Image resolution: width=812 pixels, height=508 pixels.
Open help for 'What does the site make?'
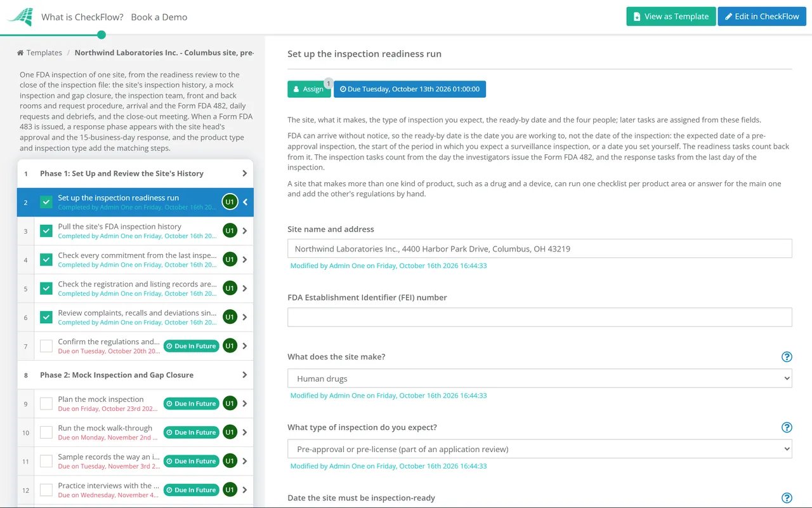[787, 357]
